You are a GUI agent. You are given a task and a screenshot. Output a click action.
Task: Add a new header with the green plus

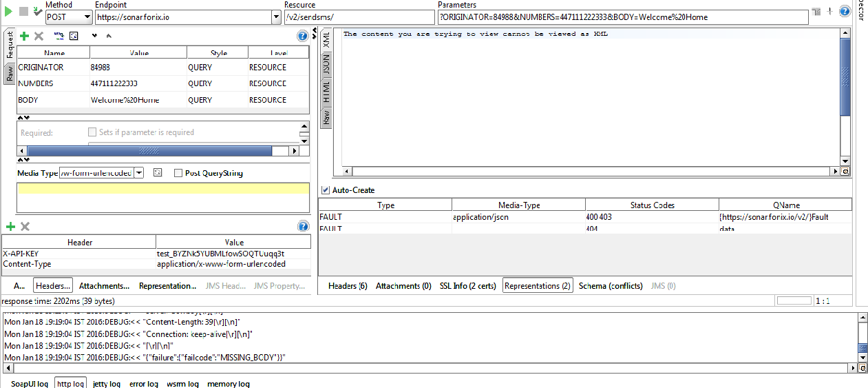click(x=10, y=227)
